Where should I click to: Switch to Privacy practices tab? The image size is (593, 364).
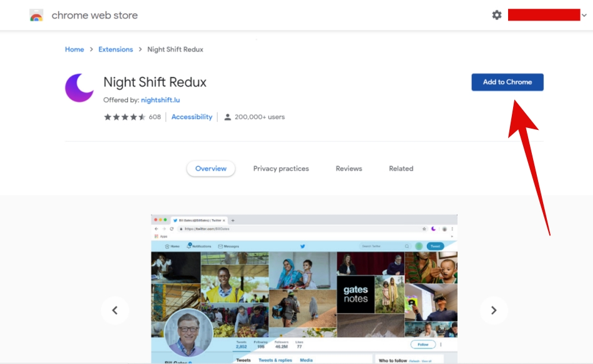[x=281, y=169]
